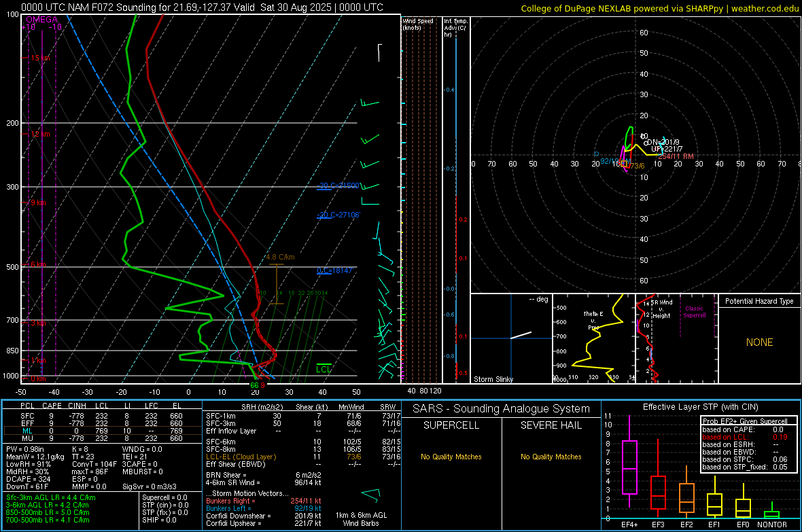
Task: Click the 15 km height marker
Action: (40, 58)
